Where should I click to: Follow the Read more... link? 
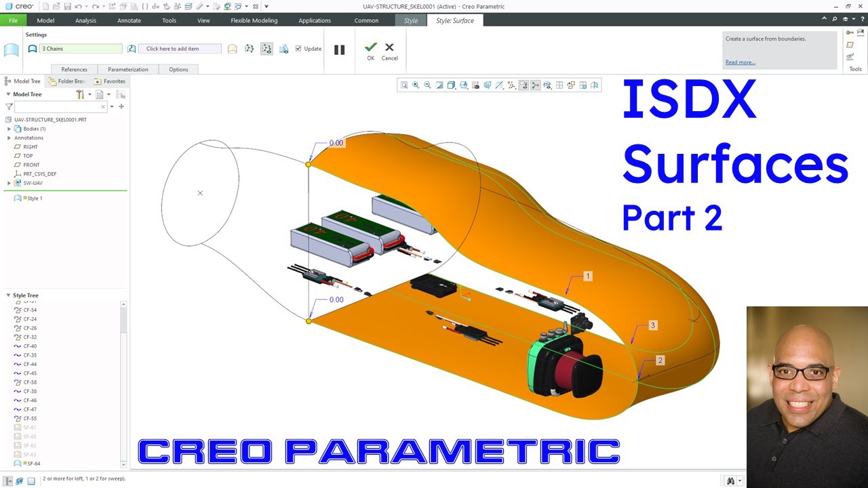[x=740, y=62]
